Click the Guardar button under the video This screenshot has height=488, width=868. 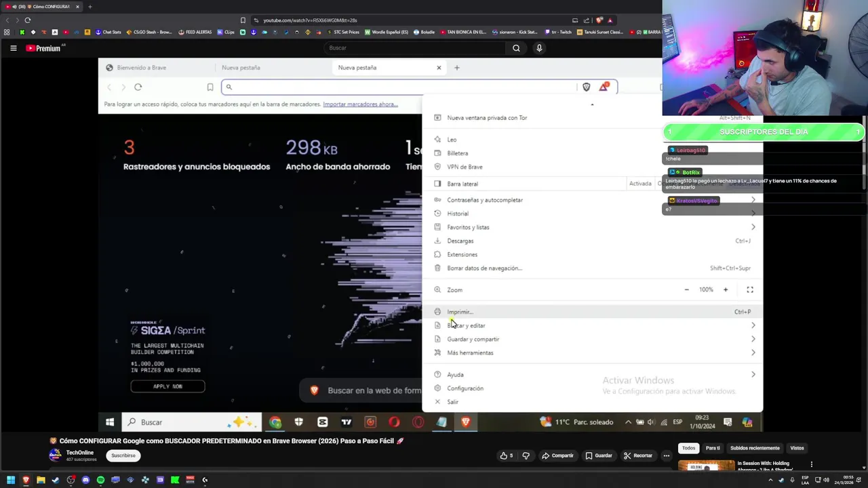[x=599, y=455]
